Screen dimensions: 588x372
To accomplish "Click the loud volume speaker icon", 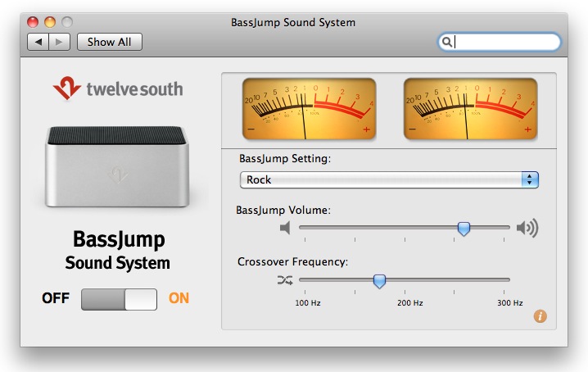I will tap(527, 229).
